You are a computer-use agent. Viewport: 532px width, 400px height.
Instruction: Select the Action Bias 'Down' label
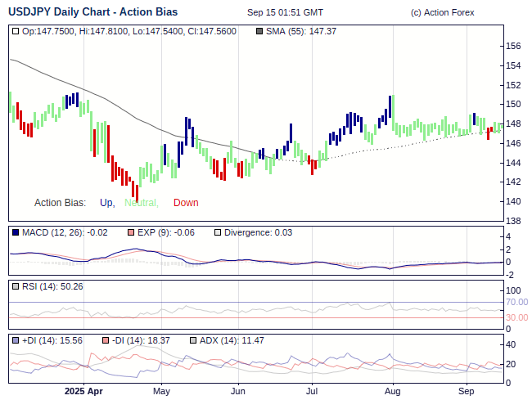click(186, 203)
